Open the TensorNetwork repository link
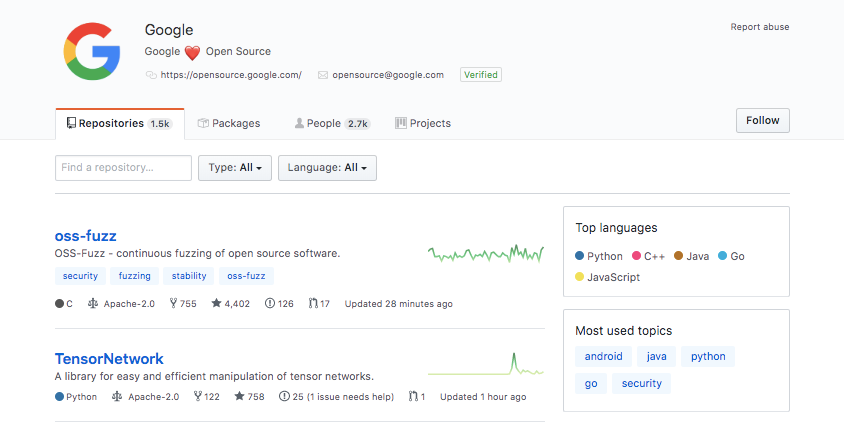The height and width of the screenshot is (422, 844). tap(109, 358)
